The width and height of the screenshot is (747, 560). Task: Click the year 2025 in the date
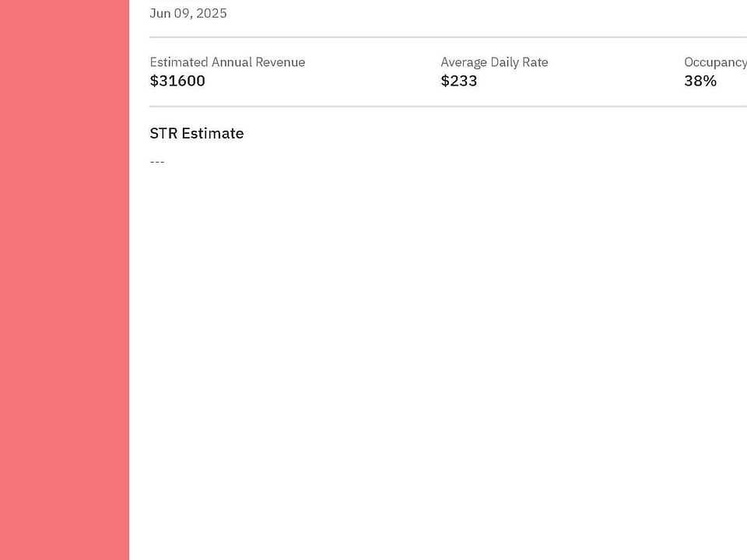tap(211, 13)
